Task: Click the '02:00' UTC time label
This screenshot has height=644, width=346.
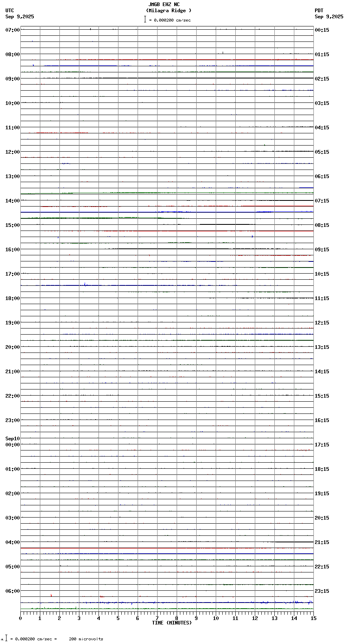Action: (x=13, y=494)
